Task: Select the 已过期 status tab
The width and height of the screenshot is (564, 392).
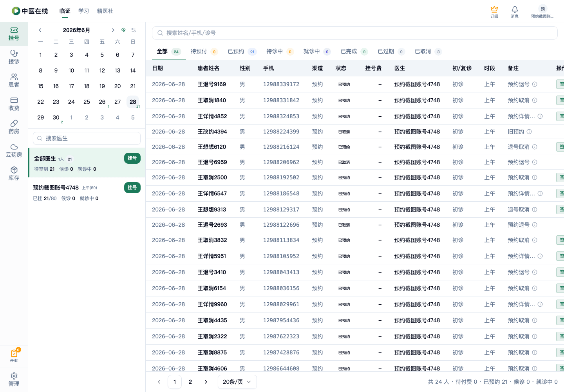Action: (391, 51)
